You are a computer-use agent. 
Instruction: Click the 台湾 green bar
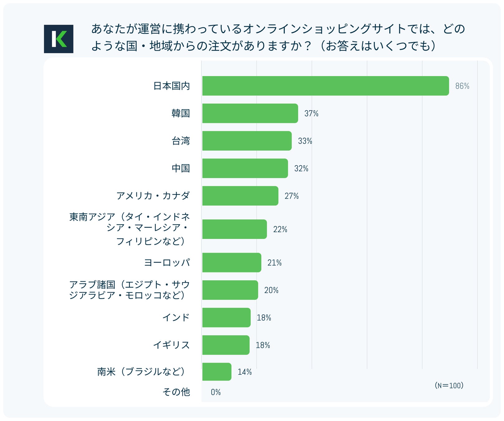(x=247, y=141)
